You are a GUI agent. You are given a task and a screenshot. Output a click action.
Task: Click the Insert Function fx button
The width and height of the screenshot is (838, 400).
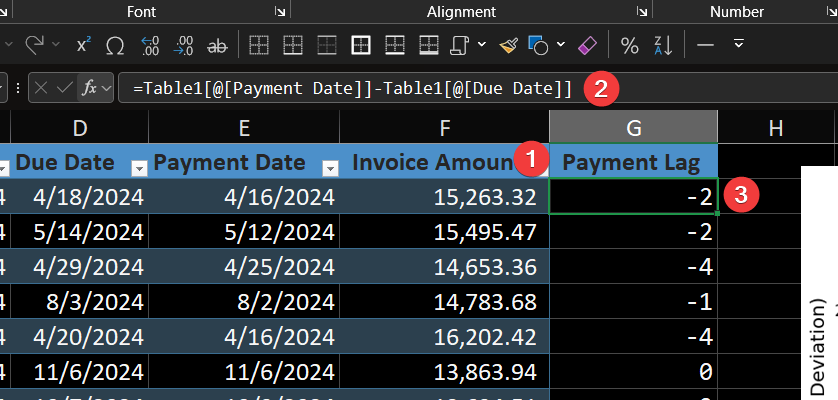[91, 88]
